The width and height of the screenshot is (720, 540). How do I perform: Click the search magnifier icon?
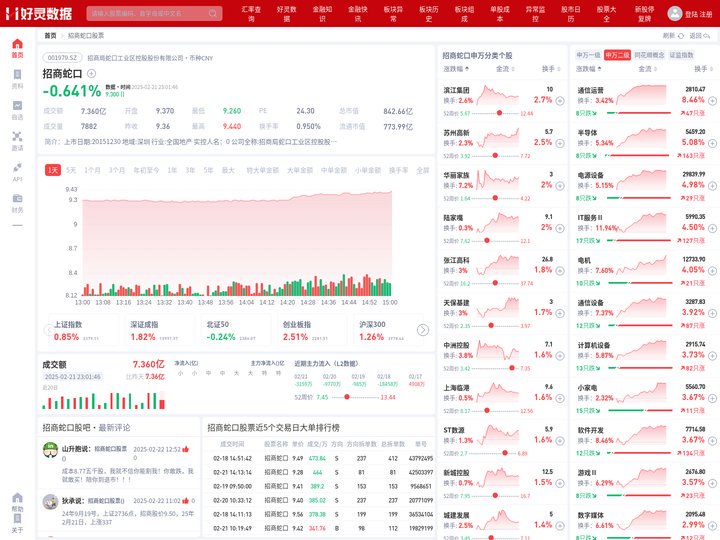pos(213,13)
